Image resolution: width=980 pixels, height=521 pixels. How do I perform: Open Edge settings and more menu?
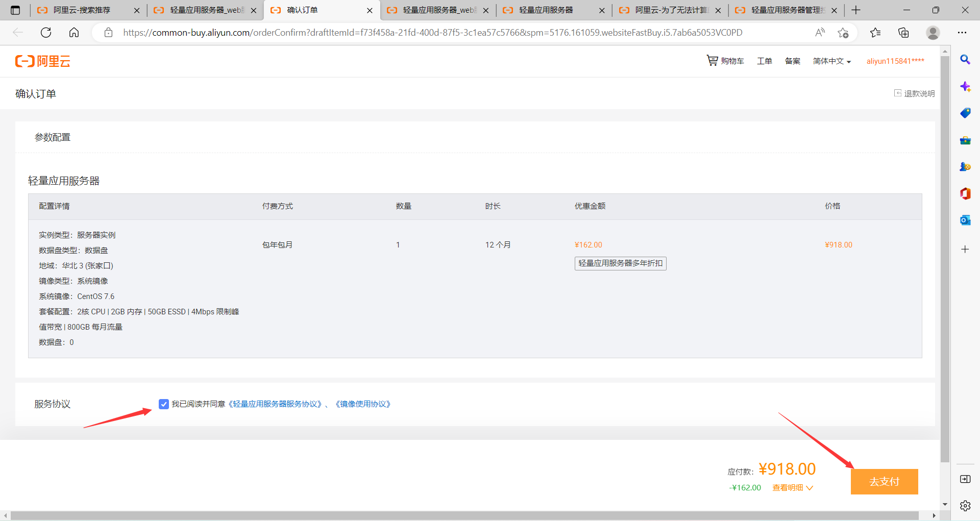962,33
